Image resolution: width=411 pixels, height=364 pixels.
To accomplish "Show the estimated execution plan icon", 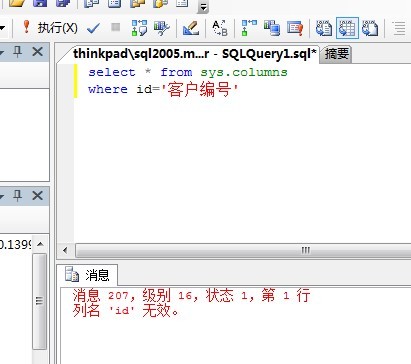I will pyautogui.click(x=139, y=28).
